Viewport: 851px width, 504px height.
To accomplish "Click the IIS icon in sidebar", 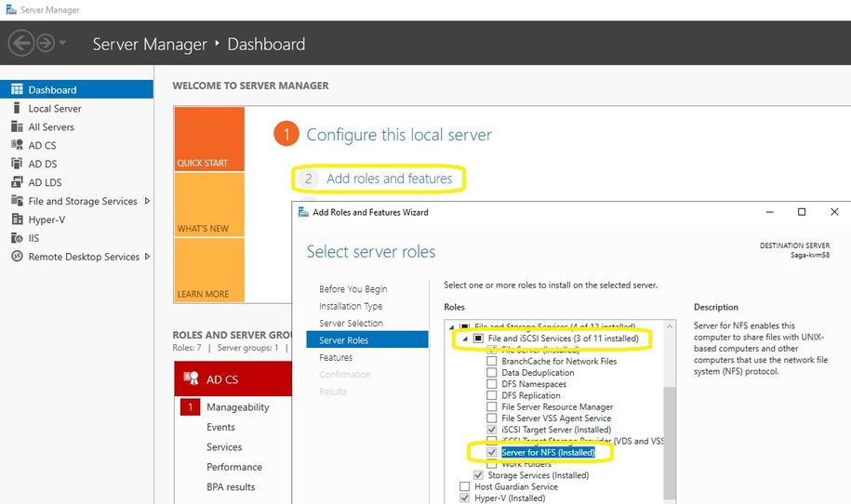I will pos(17,238).
